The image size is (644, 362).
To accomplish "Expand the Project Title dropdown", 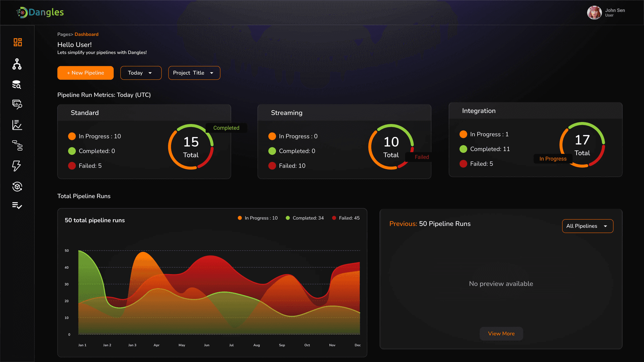I will (x=194, y=73).
